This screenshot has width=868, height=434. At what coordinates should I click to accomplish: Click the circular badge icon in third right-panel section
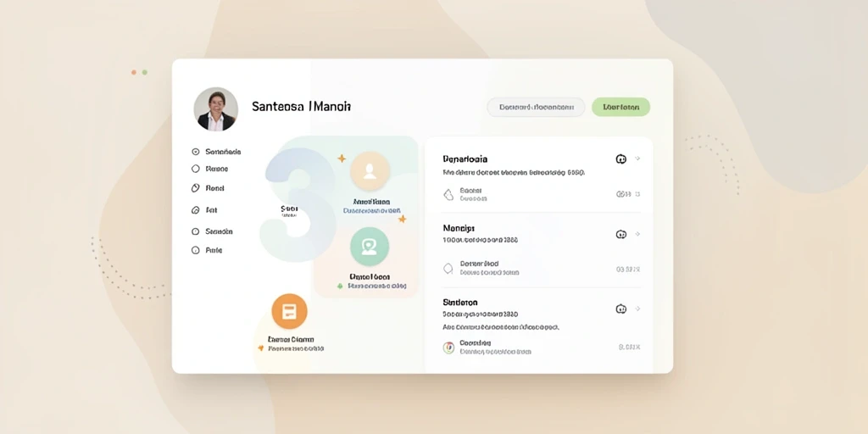(x=621, y=309)
